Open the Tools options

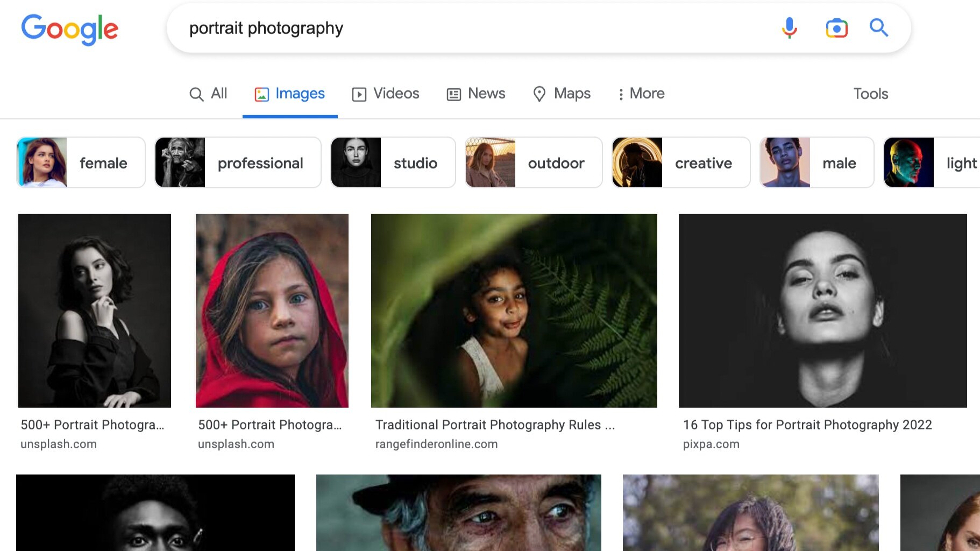click(x=871, y=94)
